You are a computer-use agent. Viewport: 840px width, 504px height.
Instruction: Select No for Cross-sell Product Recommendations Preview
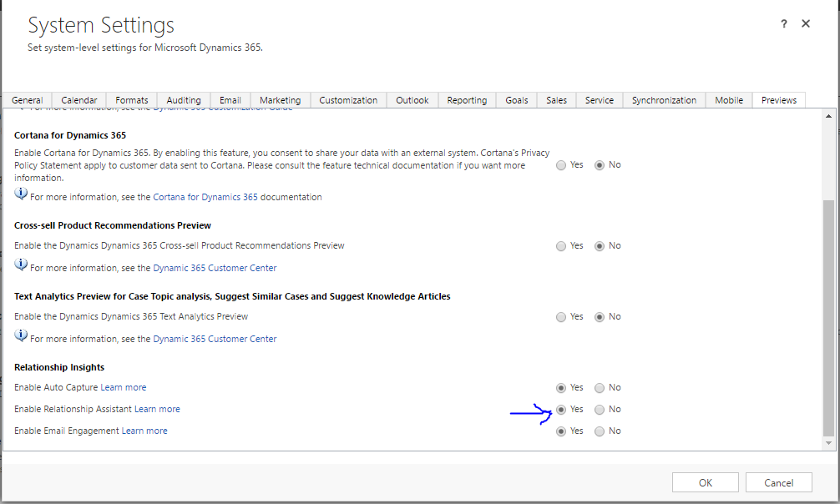(x=600, y=246)
